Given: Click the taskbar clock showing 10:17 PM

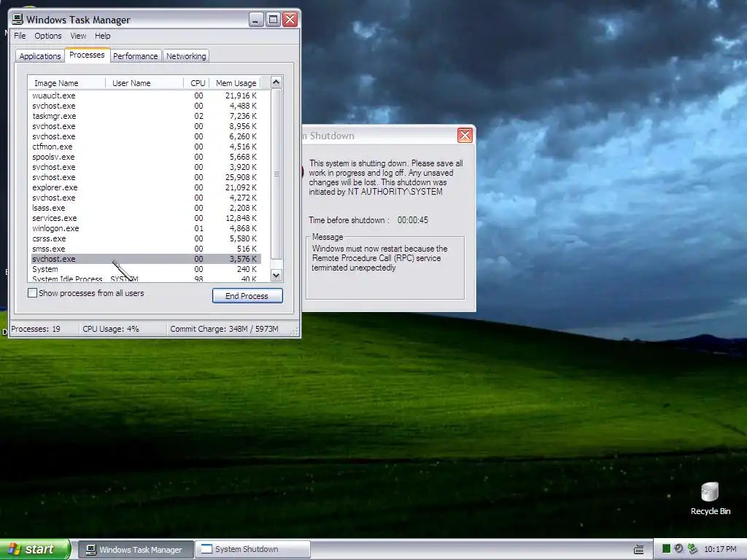Looking at the screenshot, I should pyautogui.click(x=720, y=550).
